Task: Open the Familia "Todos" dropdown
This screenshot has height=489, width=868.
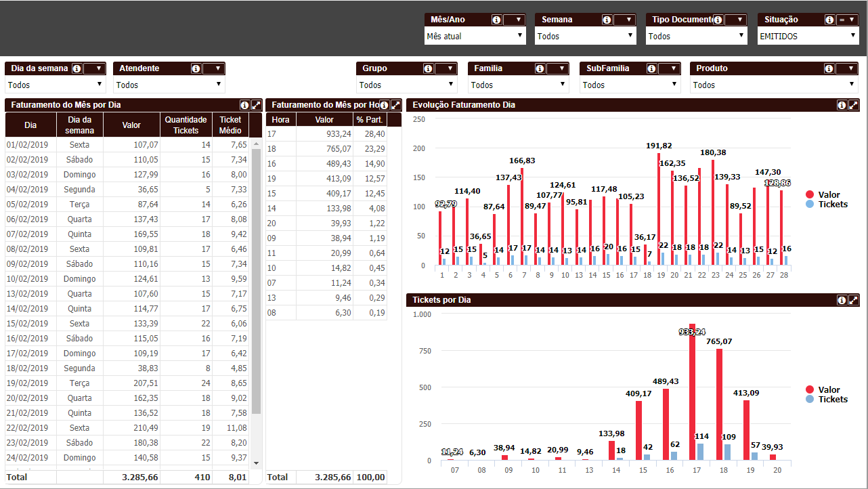Action: (518, 85)
